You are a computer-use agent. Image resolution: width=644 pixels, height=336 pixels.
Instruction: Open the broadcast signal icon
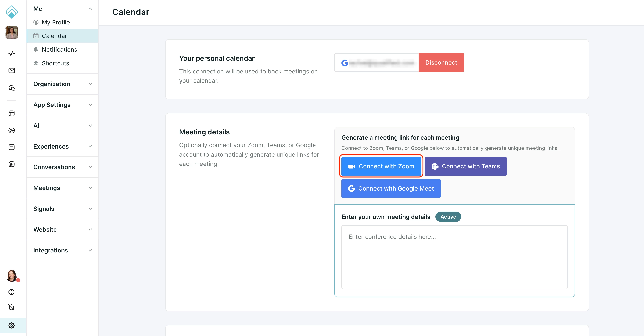pyautogui.click(x=12, y=130)
